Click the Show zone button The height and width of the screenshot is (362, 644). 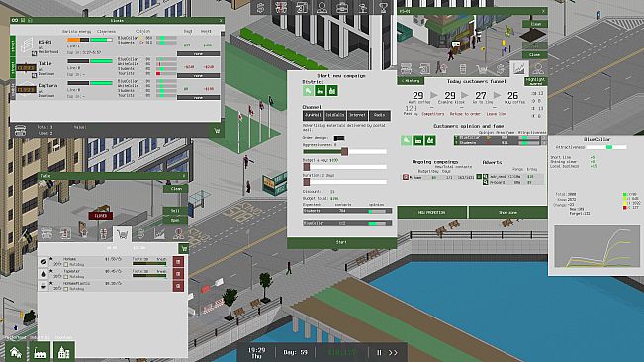(508, 213)
